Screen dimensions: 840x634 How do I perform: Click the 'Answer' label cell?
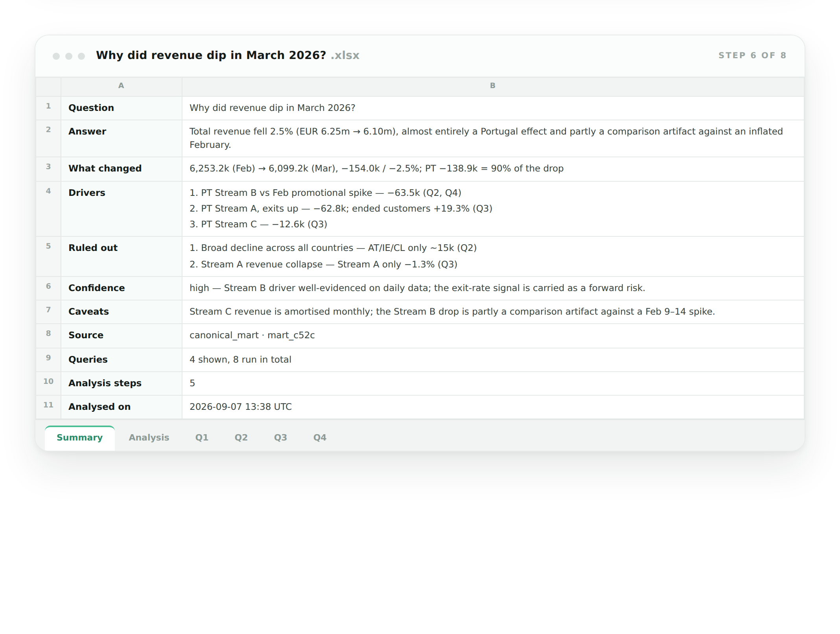pos(121,138)
